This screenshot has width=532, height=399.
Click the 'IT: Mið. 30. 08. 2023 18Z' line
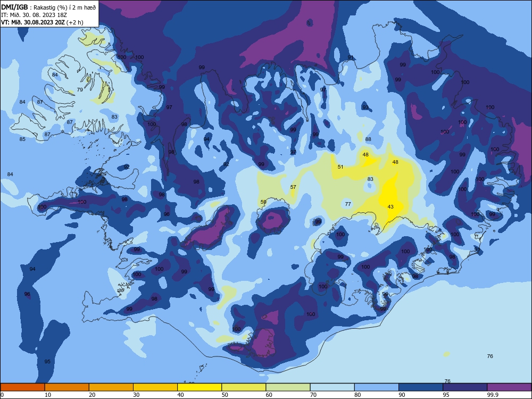click(x=34, y=15)
